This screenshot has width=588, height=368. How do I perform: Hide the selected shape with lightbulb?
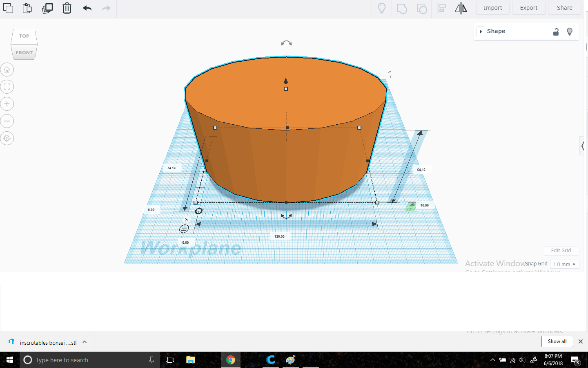click(x=570, y=32)
